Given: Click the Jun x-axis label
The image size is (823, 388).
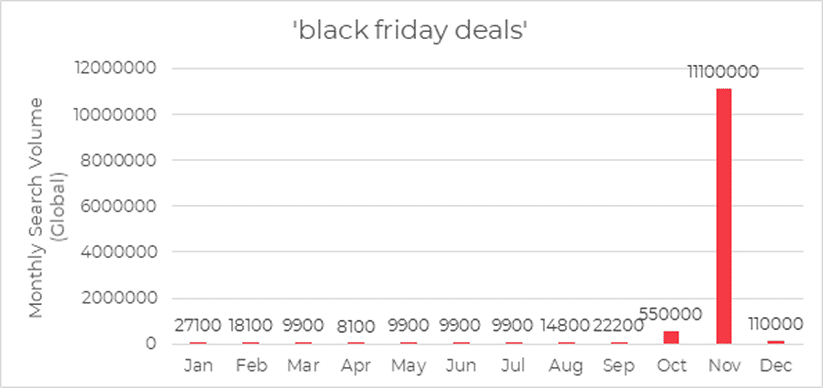Looking at the screenshot, I should (x=461, y=365).
